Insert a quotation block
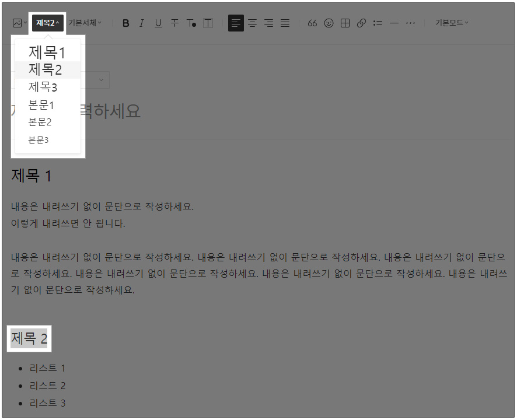 tap(312, 23)
